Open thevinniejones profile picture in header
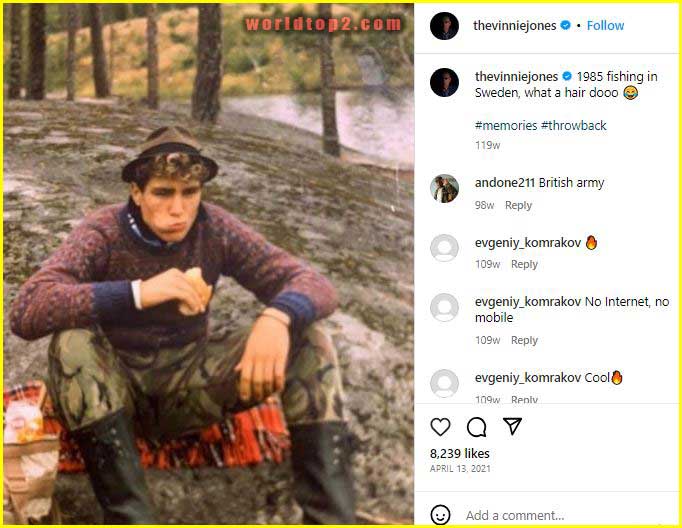 [x=444, y=26]
